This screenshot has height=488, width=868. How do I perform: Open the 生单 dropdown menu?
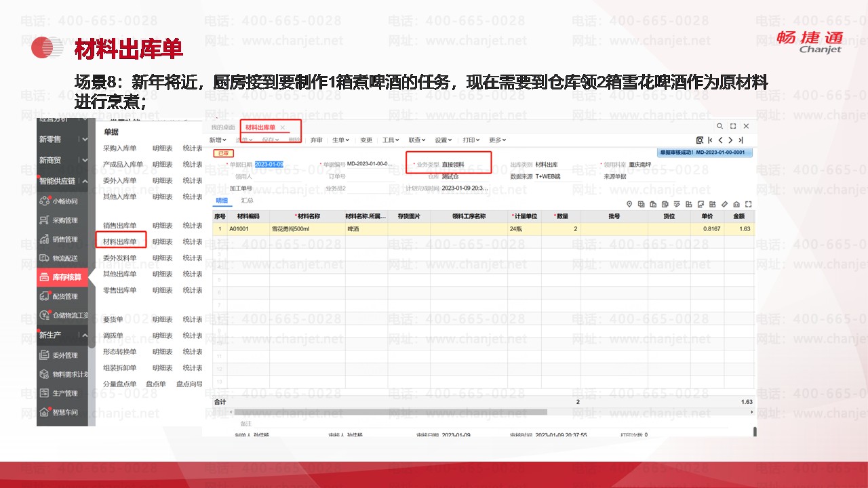340,140
